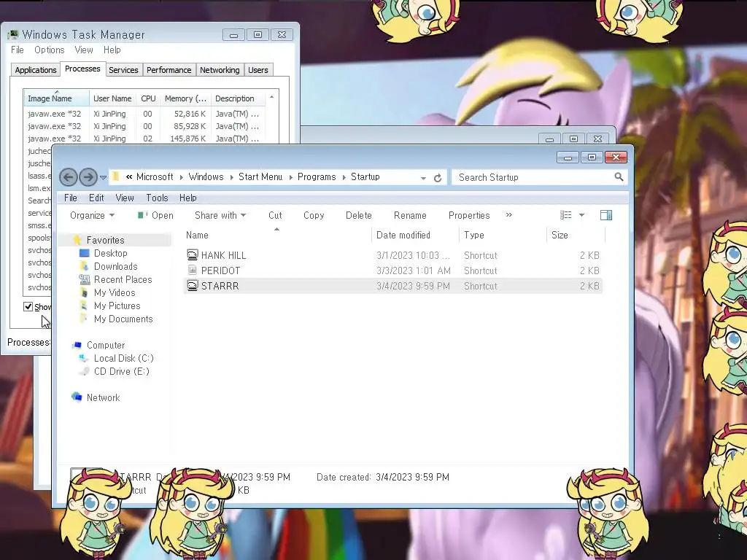747x560 pixels.
Task: Switch to Networking tab in Task Manager
Action: coord(220,70)
